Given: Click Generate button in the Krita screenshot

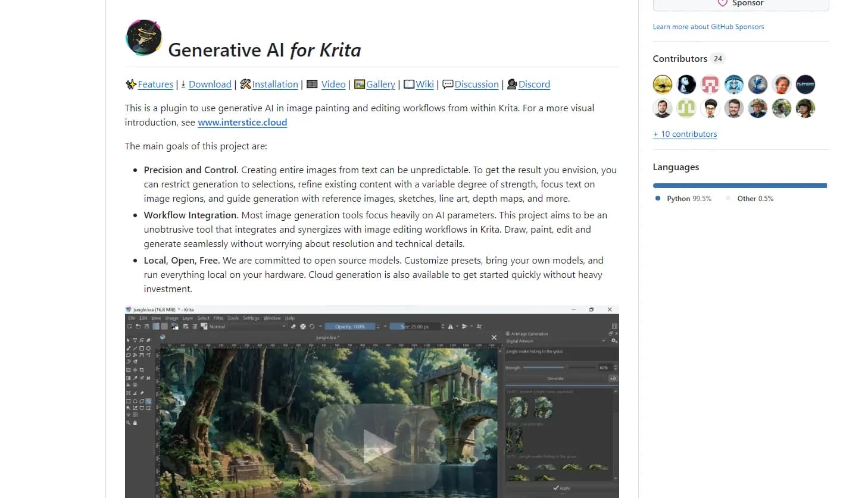Looking at the screenshot, I should click(x=555, y=378).
